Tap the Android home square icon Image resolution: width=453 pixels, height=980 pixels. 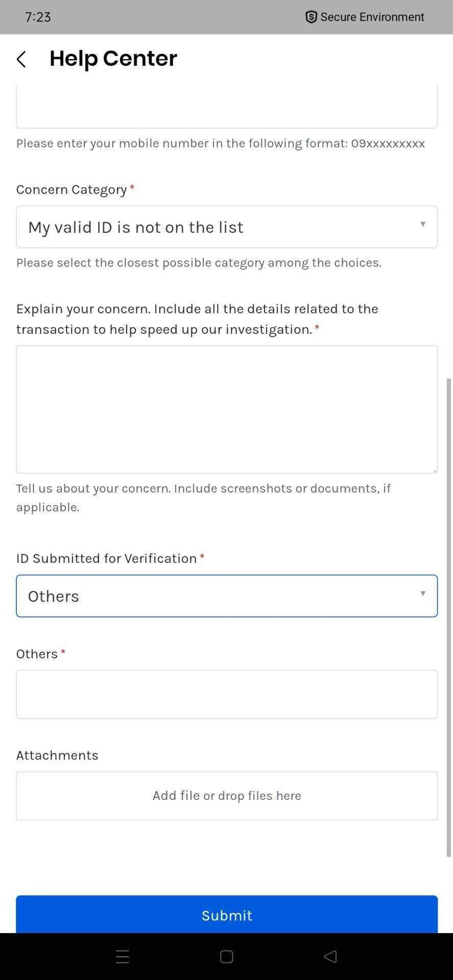tap(226, 957)
